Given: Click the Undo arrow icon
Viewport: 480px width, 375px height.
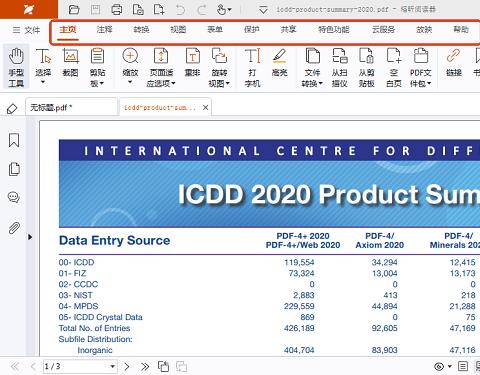Looking at the screenshot, I should 180,10.
